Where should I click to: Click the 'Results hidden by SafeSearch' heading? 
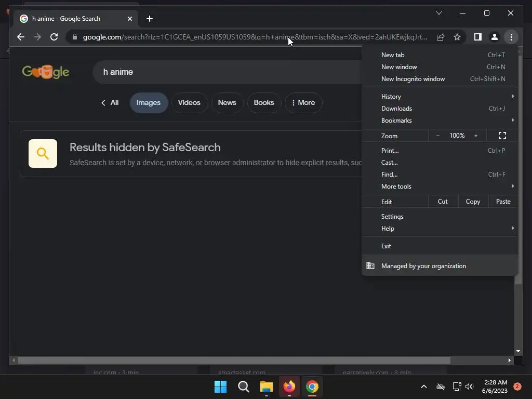pyautogui.click(x=145, y=147)
